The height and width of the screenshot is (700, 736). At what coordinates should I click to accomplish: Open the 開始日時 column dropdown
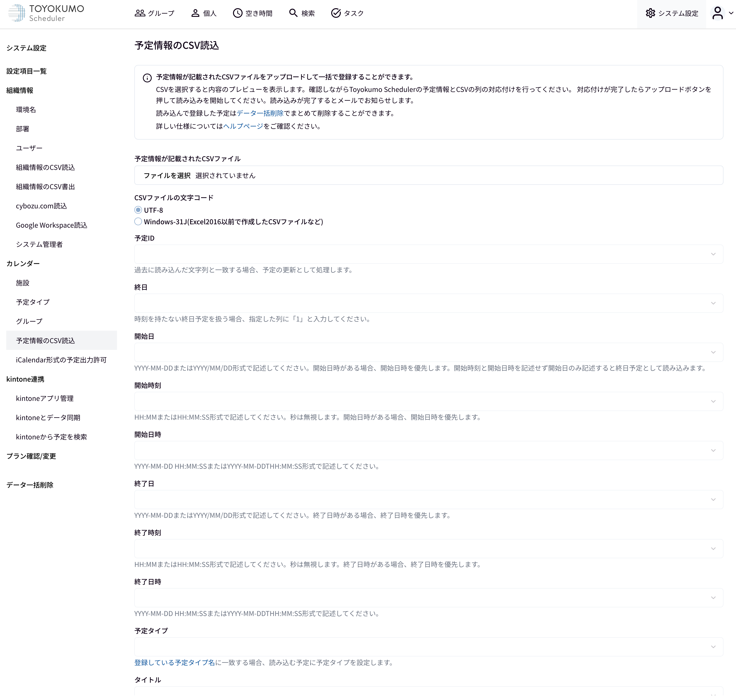(x=428, y=450)
